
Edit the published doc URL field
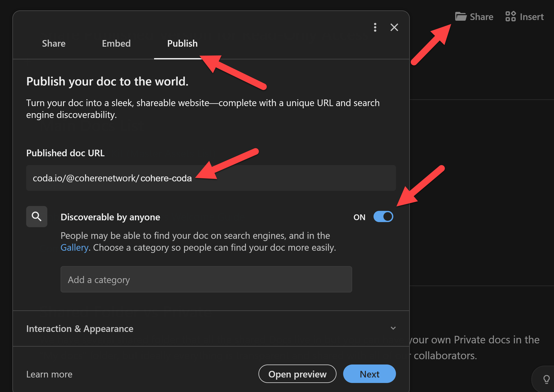(x=211, y=178)
